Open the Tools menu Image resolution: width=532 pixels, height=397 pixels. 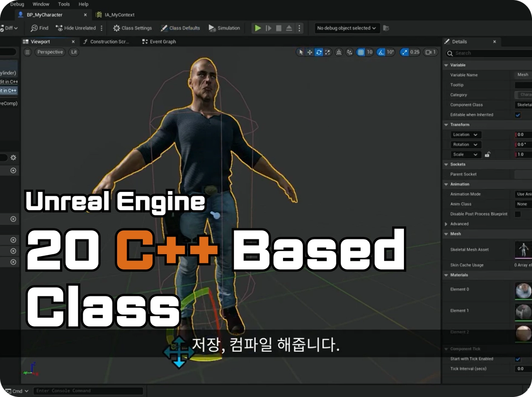coord(64,4)
